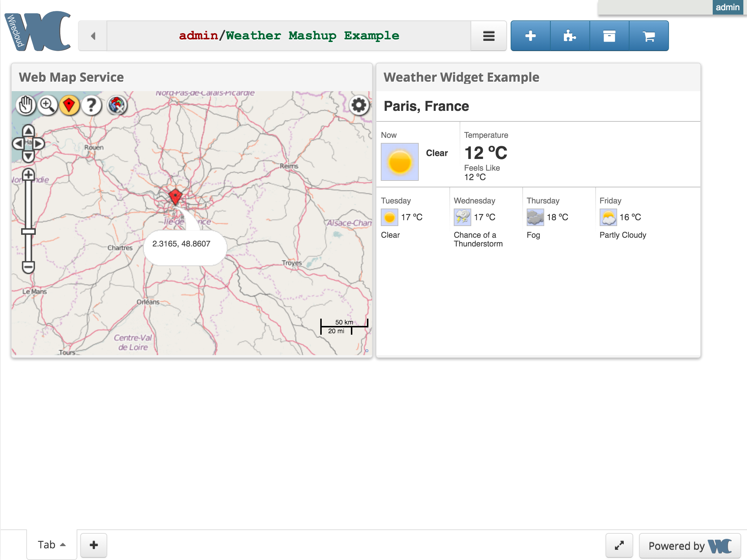Click the puzzle piece widget icon
This screenshot has width=747, height=560.
[570, 35]
